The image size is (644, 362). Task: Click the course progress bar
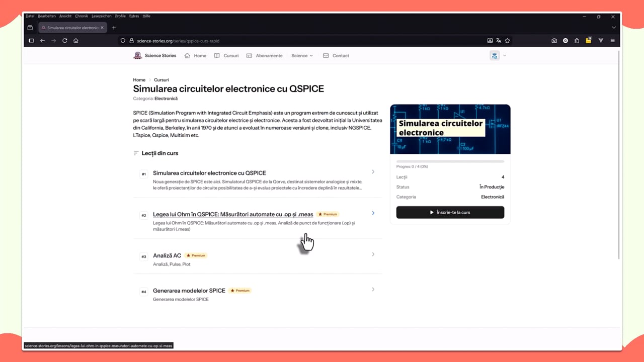[x=450, y=161]
